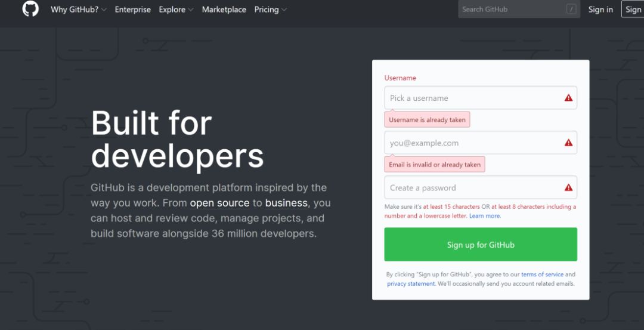Click the warning icon in username field
The width and height of the screenshot is (644, 330).
point(568,98)
